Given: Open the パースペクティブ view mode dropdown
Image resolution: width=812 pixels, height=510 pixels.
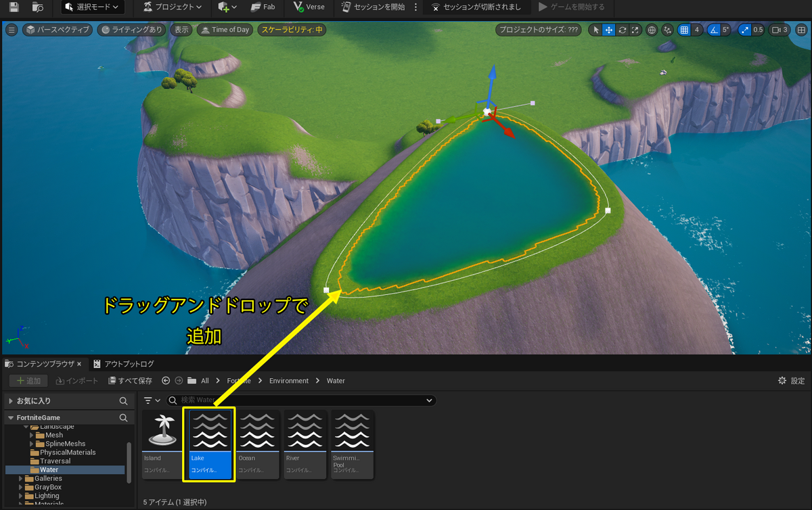Looking at the screenshot, I should (57, 30).
